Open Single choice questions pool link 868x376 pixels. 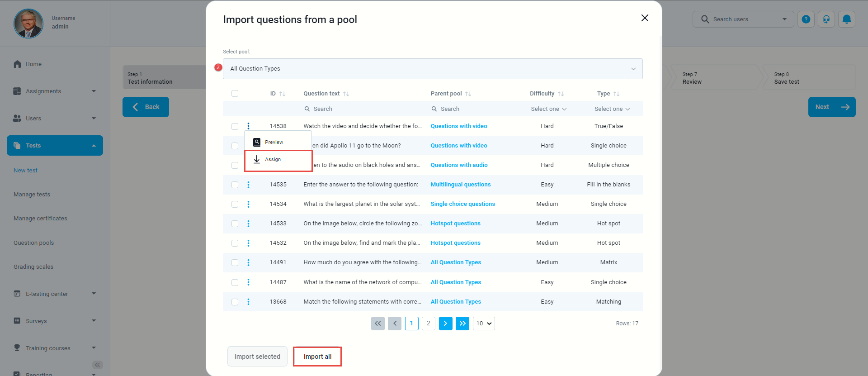click(x=462, y=204)
